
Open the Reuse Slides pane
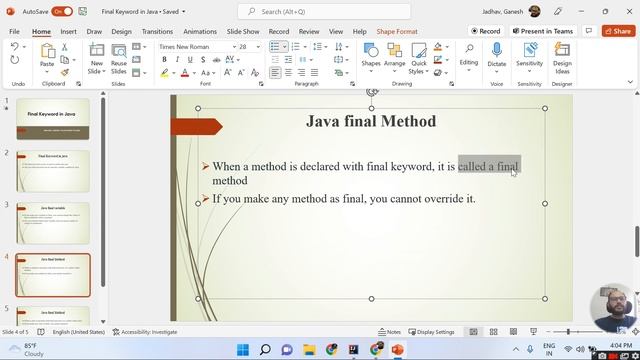tap(119, 58)
